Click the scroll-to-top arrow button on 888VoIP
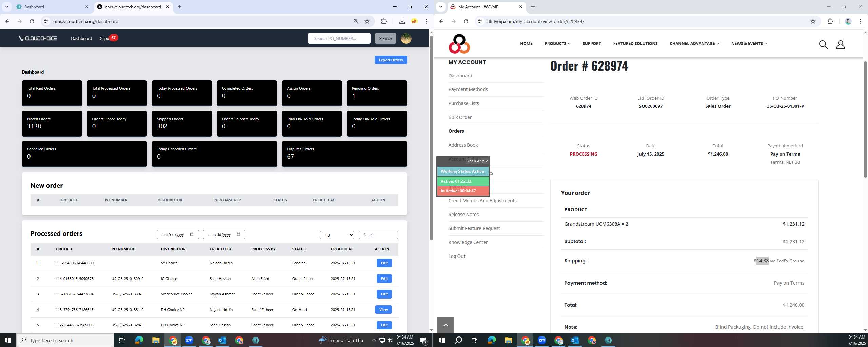Screen dimensions: 868x347 pos(446,325)
